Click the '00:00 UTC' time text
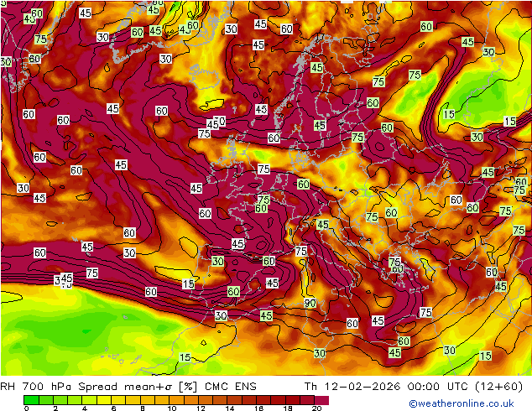532x411 pixels. coord(438,387)
